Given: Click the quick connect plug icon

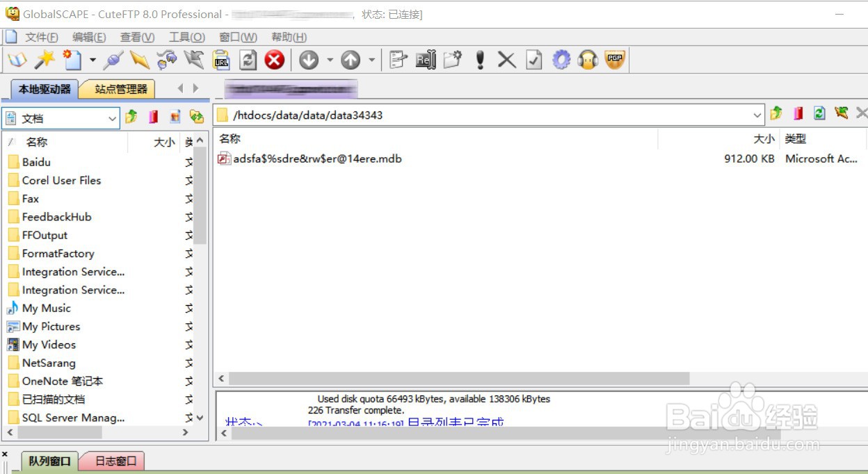Looking at the screenshot, I should tap(113, 60).
